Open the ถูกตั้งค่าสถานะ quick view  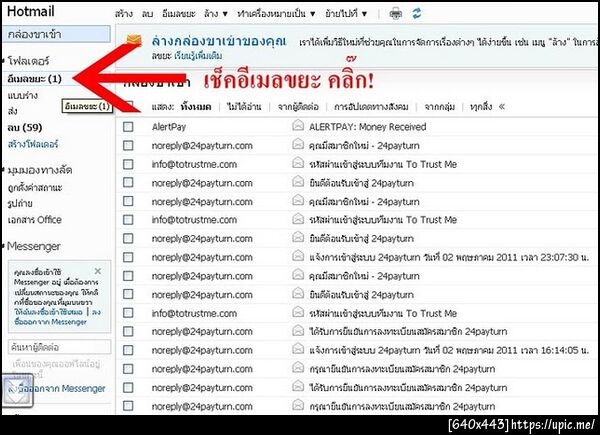click(35, 187)
